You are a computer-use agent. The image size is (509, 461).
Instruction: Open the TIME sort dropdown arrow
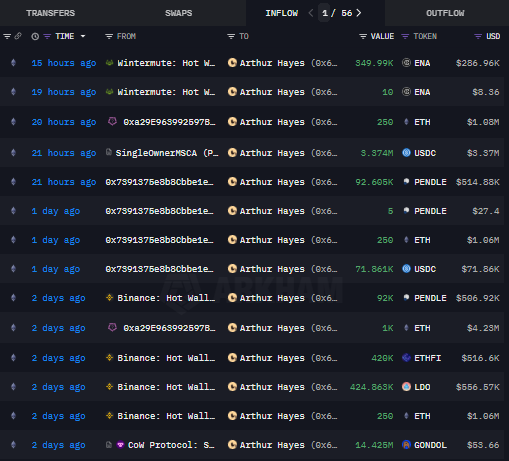[x=83, y=36]
